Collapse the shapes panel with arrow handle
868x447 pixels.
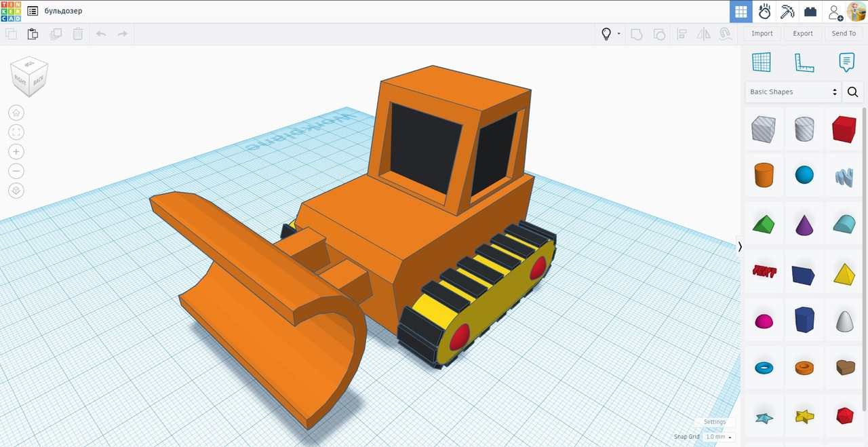[x=740, y=247]
